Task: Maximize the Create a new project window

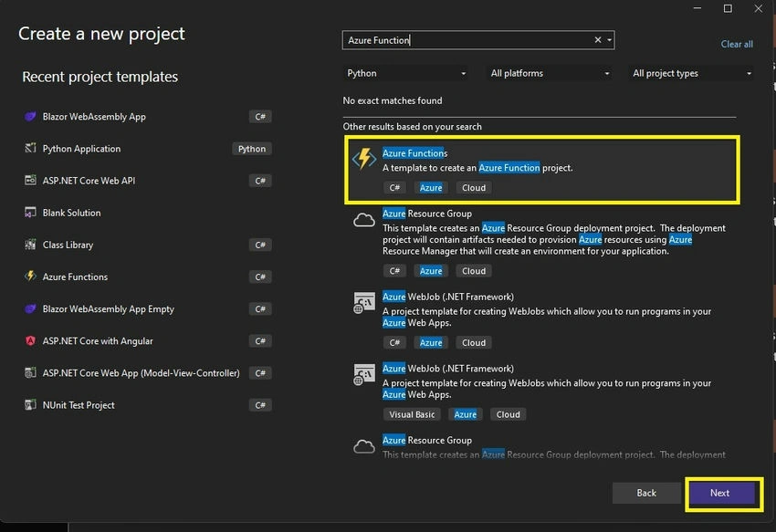Action: point(728,8)
